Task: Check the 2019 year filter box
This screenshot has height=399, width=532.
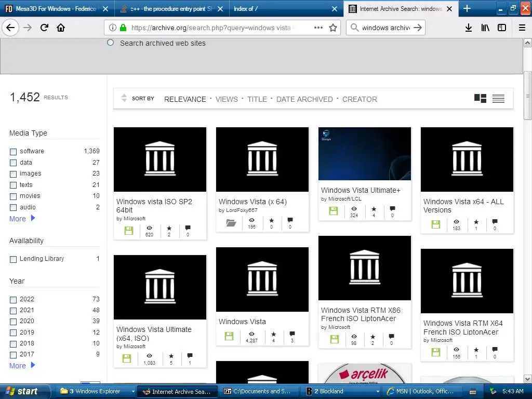Action: [x=13, y=333]
